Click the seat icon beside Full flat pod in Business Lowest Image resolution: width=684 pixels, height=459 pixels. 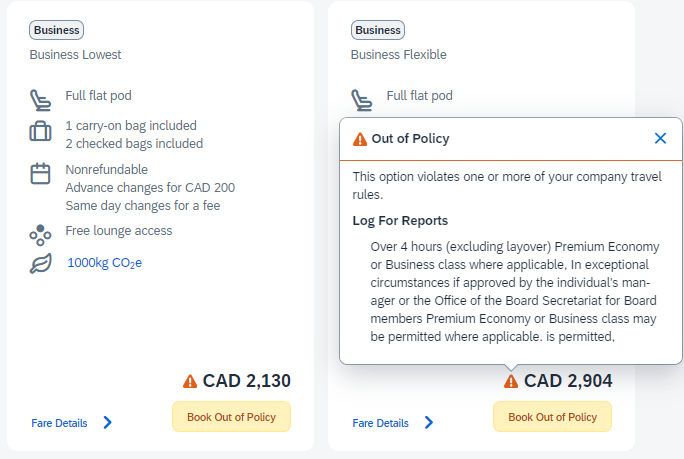coord(40,100)
